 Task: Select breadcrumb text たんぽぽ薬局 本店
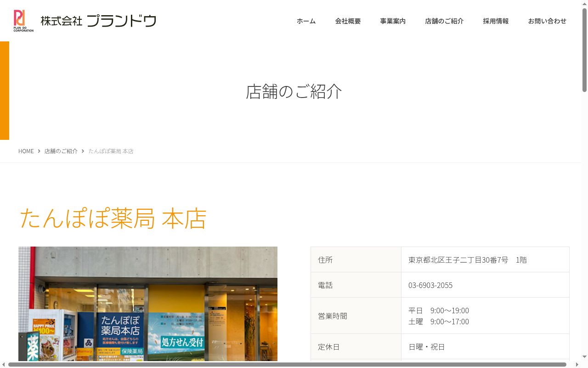coord(111,151)
